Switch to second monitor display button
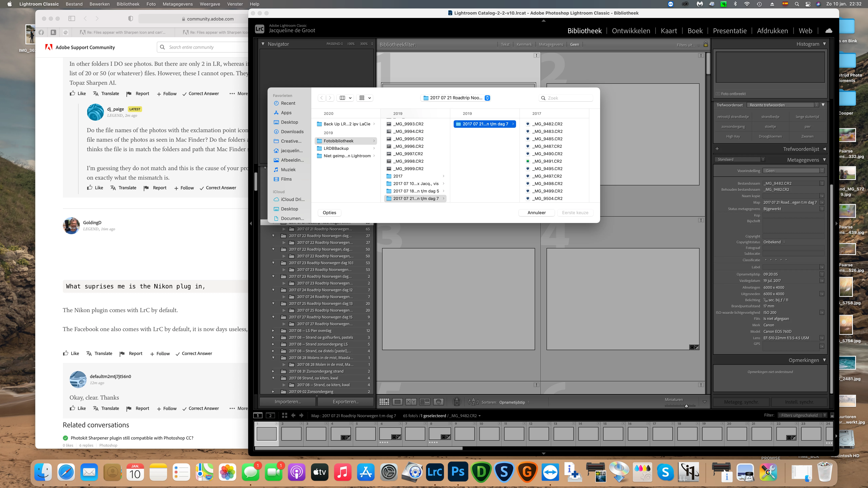This screenshot has height=488, width=868. [x=270, y=416]
